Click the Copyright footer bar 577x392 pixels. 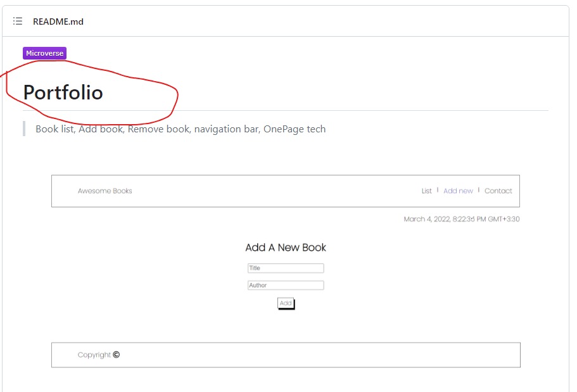(285, 355)
